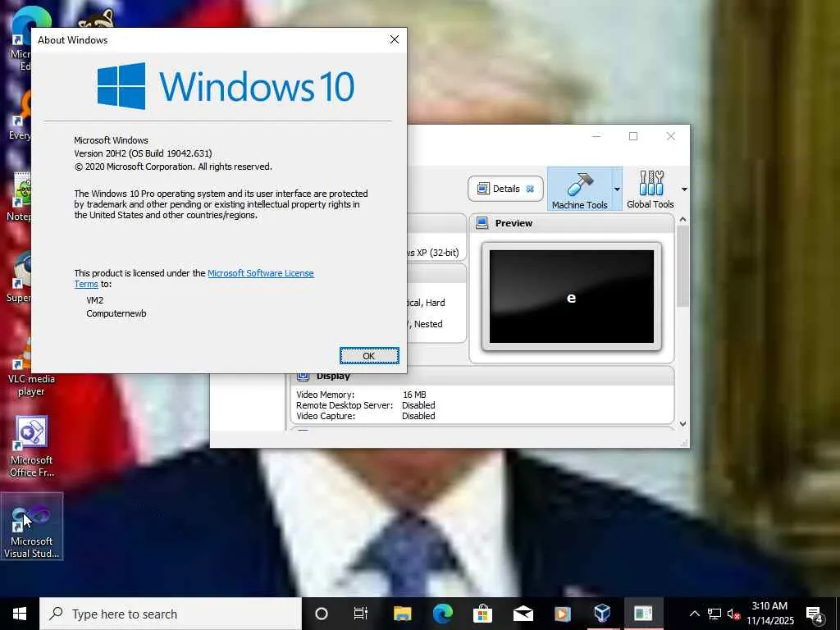
Task: Open the Notepad++ desktop shortcut
Action: (21, 197)
